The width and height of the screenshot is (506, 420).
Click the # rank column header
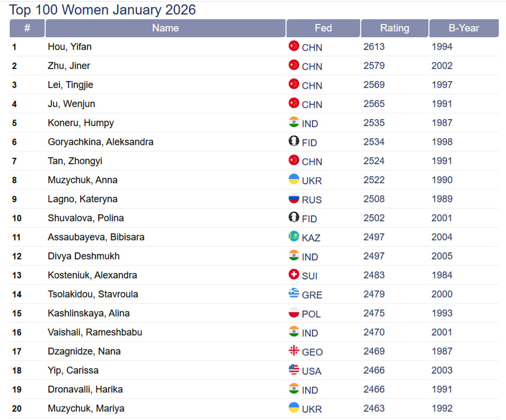[x=27, y=28]
